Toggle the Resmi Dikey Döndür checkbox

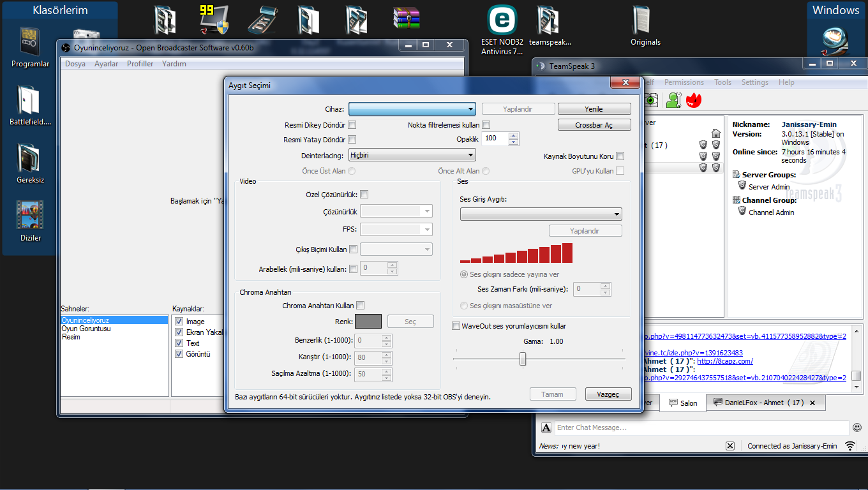(x=352, y=125)
